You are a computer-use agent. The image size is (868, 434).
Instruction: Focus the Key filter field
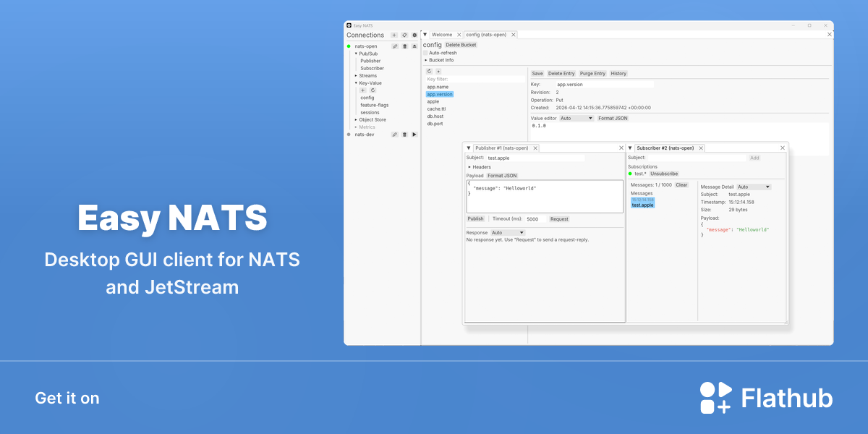pyautogui.click(x=475, y=79)
